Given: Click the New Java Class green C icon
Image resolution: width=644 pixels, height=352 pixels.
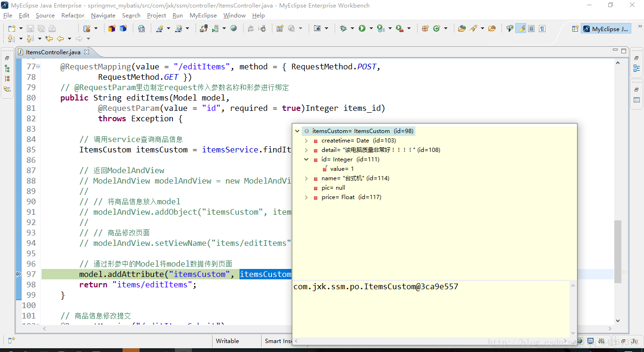Looking at the screenshot, I should tap(437, 29).
